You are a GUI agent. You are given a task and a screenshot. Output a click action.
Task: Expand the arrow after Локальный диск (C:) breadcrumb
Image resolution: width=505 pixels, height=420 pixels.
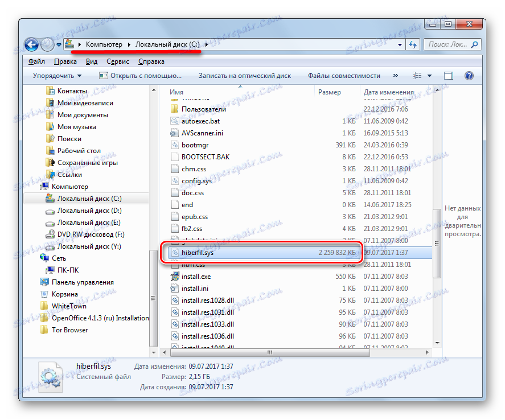(x=207, y=44)
